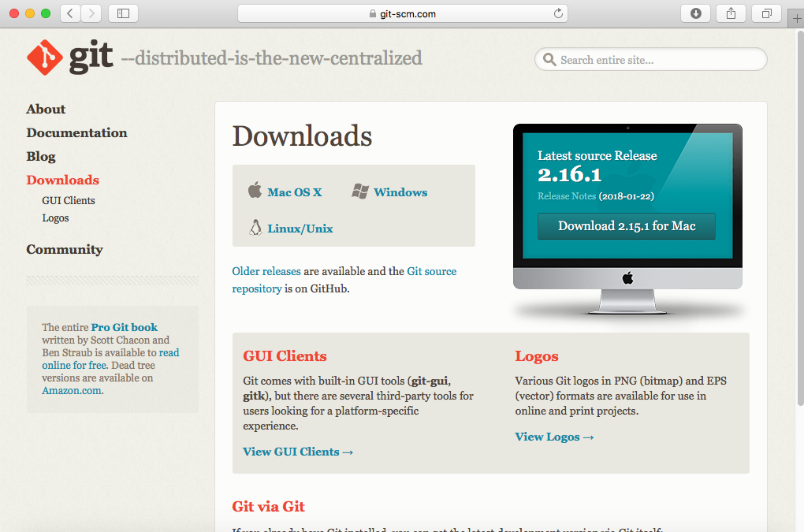Click the page vertical scrollbar
Screen dimensions: 804x532
800,218
